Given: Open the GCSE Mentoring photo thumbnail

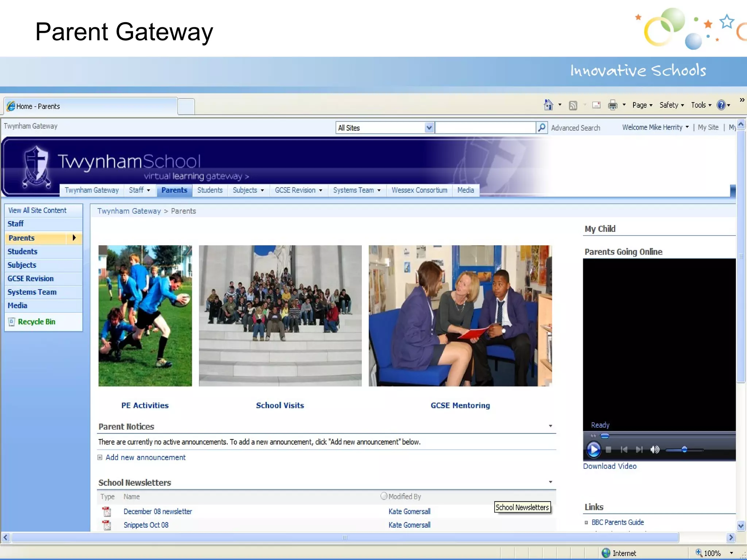Looking at the screenshot, I should coord(460,316).
